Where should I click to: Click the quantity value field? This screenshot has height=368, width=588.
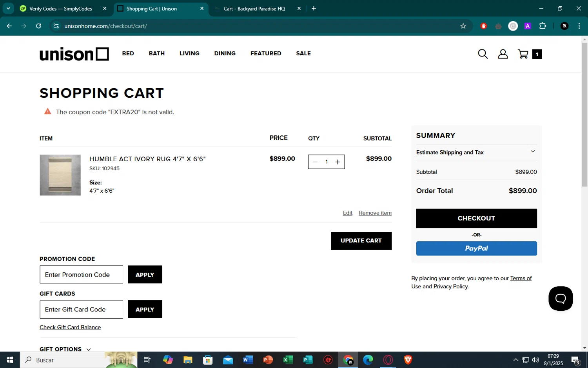327,162
